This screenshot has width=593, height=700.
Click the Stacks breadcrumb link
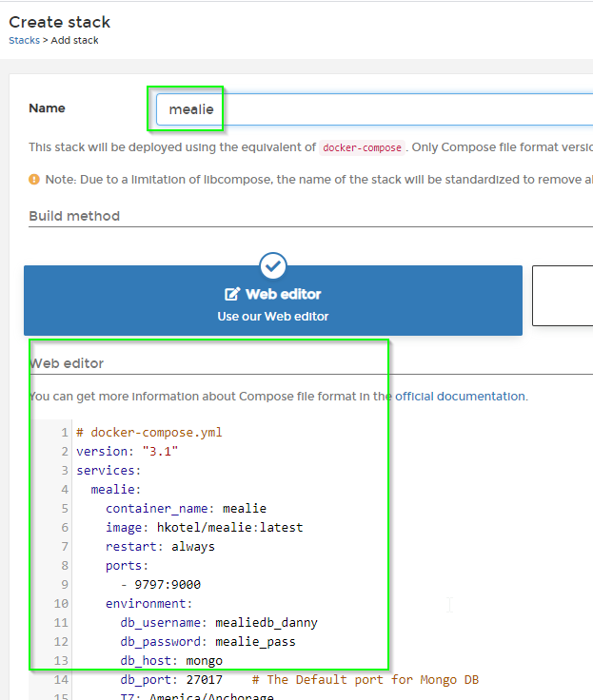(24, 40)
